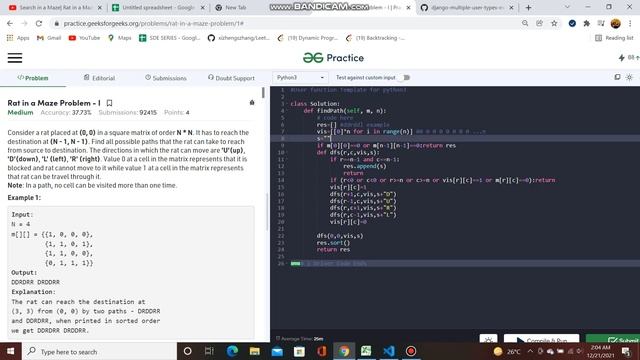Bookmark the Rat in a Maze problem
Image resolution: width=640 pixels, height=360 pixels.
click(109, 103)
